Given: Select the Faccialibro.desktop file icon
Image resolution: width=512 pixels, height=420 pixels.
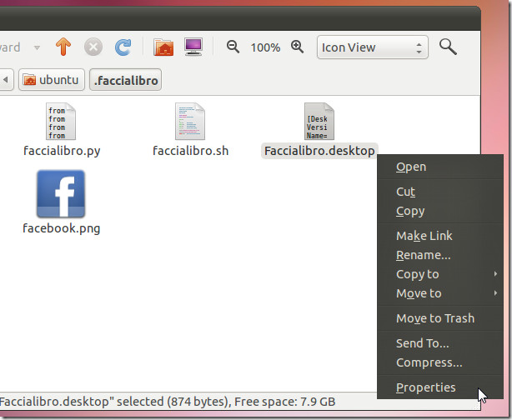Looking at the screenshot, I should pyautogui.click(x=319, y=122).
